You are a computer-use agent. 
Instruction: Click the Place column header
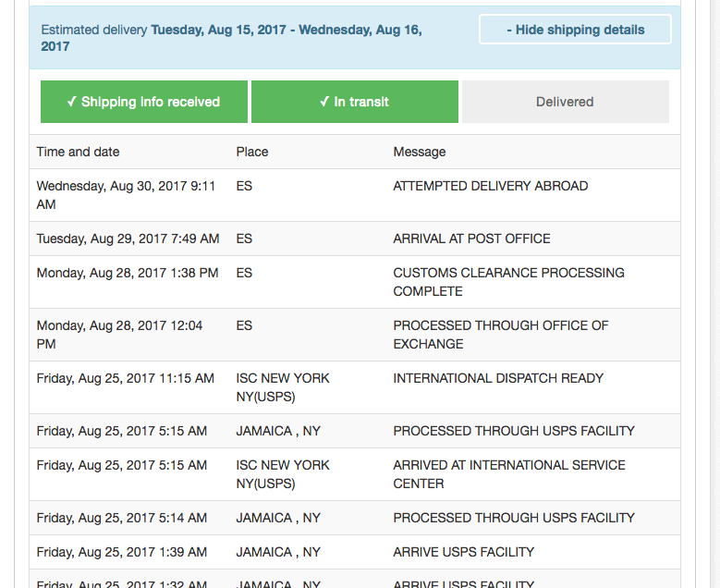[252, 152]
